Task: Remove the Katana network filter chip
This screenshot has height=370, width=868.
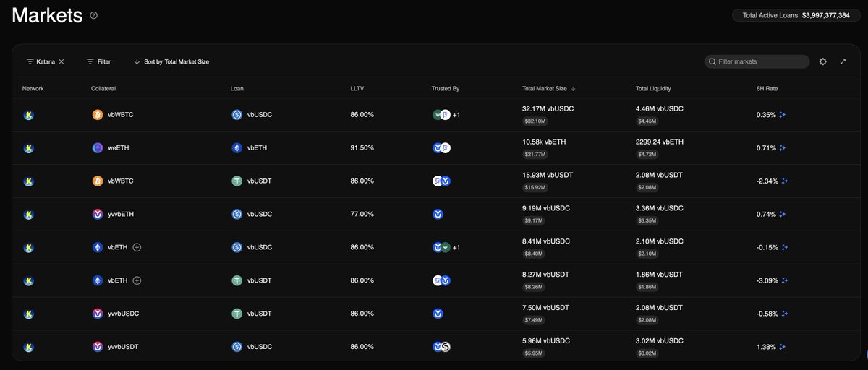Action: [61, 62]
